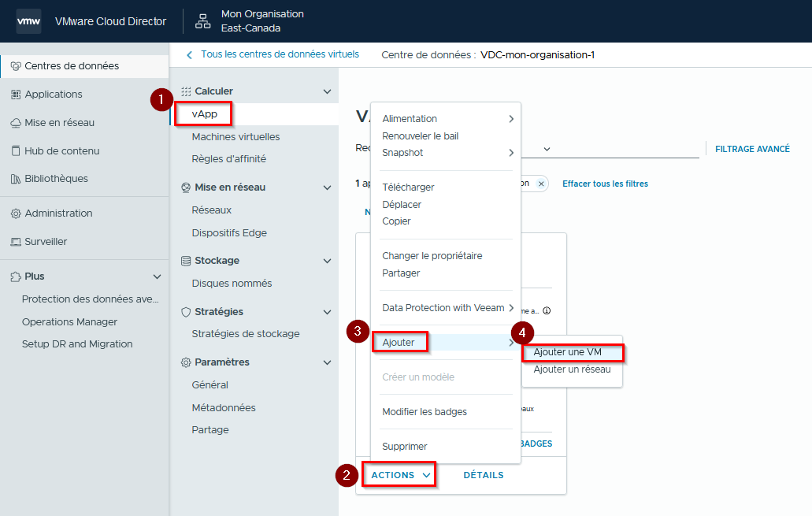Click the Mon Organisation East-Canada header label
This screenshot has width=812, height=516.
click(x=262, y=21)
